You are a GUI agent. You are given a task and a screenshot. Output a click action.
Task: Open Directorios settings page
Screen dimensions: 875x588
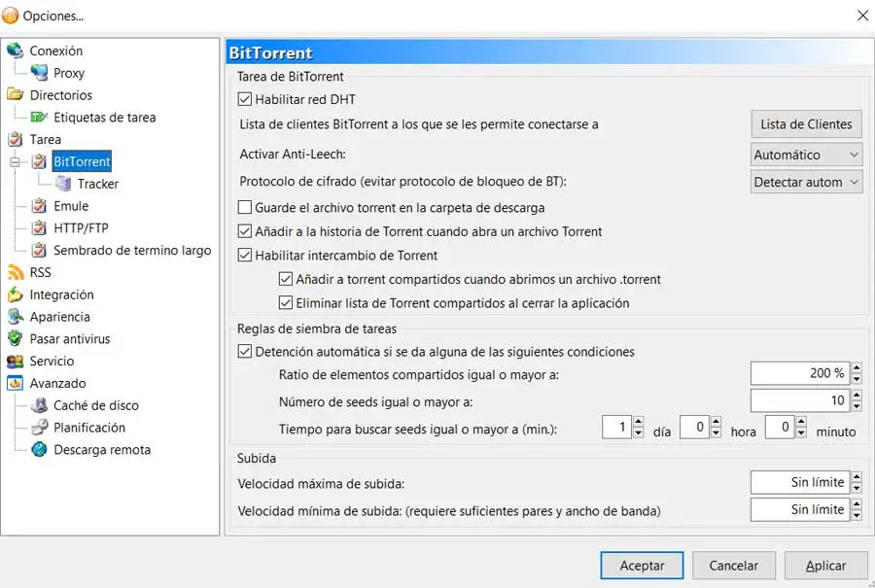tap(61, 95)
